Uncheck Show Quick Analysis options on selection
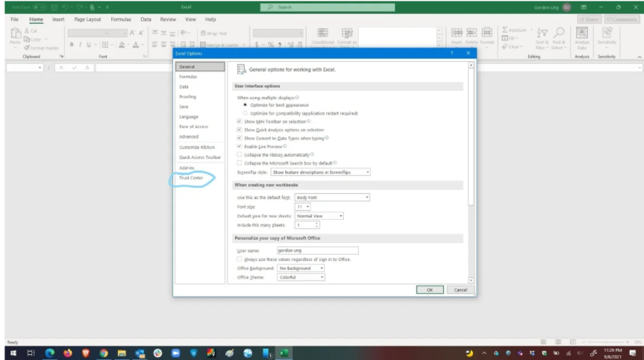The width and height of the screenshot is (644, 360). (239, 130)
